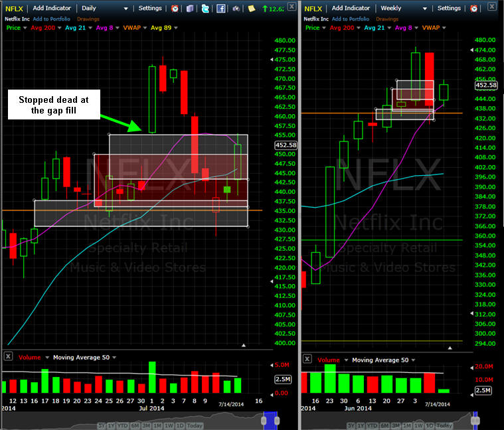The width and height of the screenshot is (504, 430).
Task: Click the camera snapshot icon
Action: pyautogui.click(x=236, y=9)
